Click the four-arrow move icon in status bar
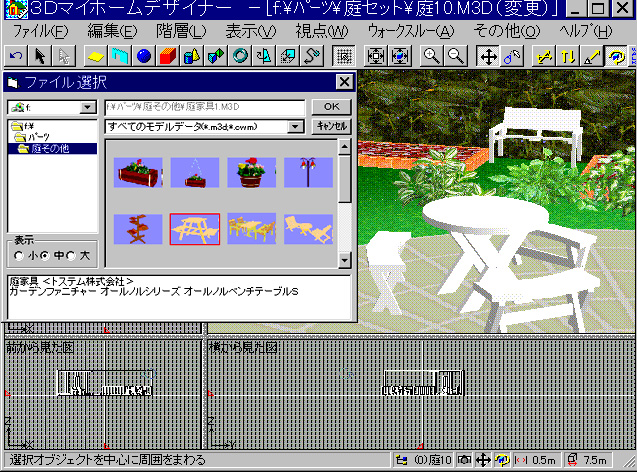This screenshot has width=637, height=472. tap(483, 460)
